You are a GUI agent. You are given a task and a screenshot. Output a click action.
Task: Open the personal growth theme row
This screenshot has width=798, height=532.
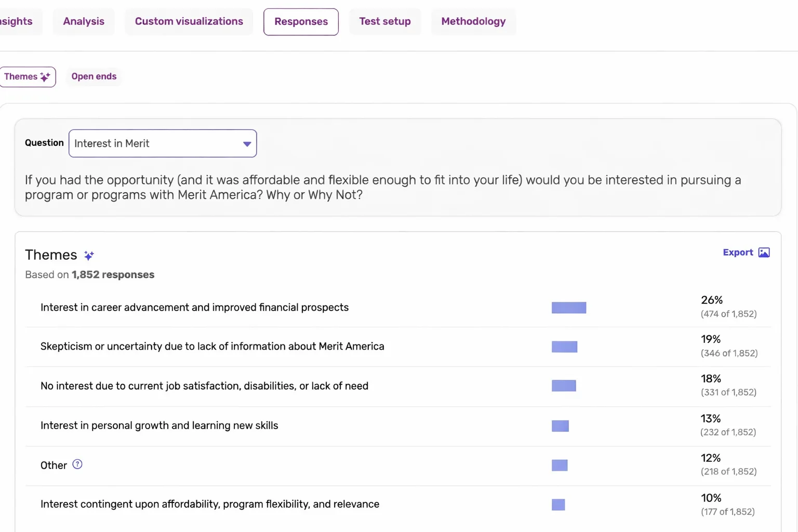[159, 425]
